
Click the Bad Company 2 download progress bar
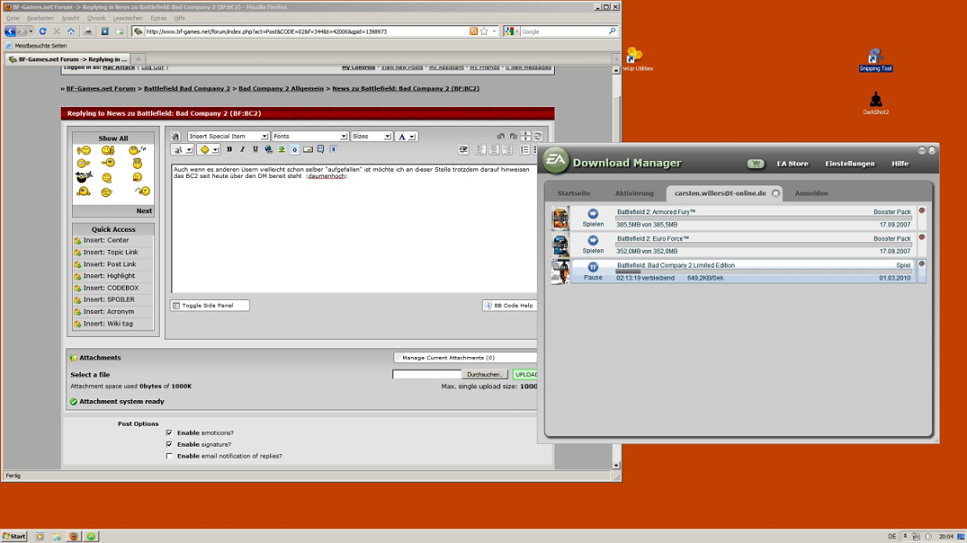pyautogui.click(x=763, y=272)
